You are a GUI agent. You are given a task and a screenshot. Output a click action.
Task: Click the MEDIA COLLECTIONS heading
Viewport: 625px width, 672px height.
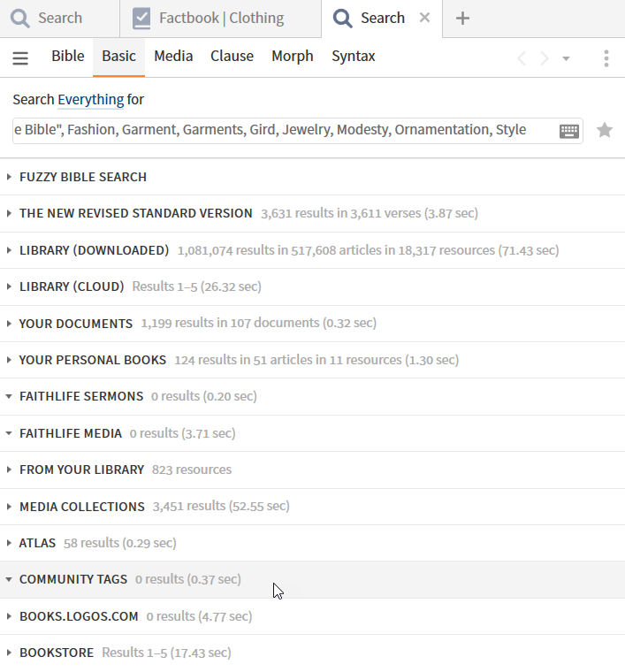tap(82, 507)
